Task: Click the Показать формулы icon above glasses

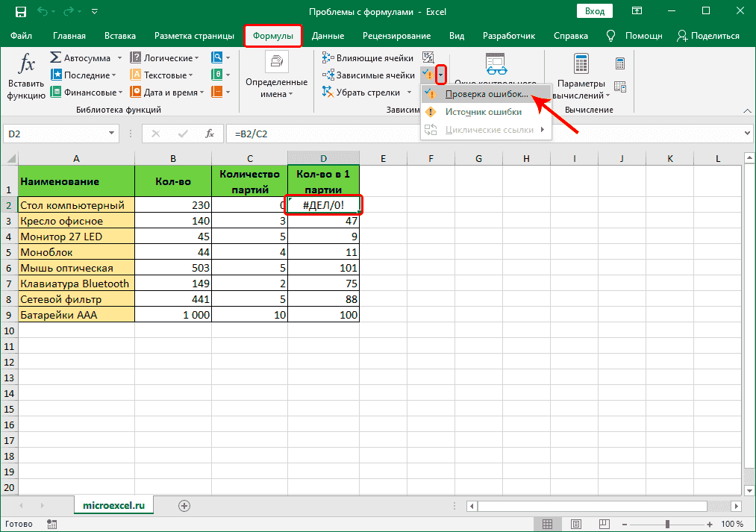Action: pyautogui.click(x=428, y=57)
